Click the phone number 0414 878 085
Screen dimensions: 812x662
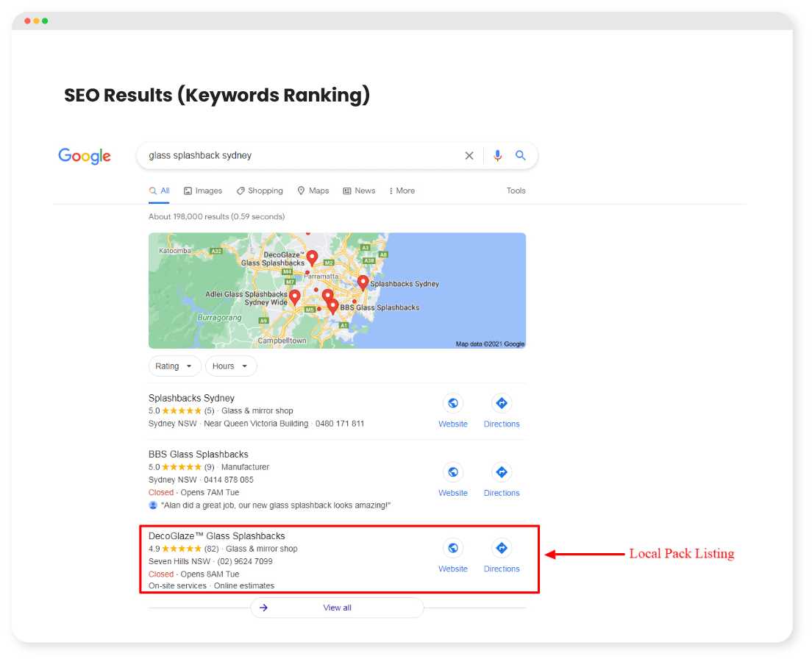pos(228,480)
